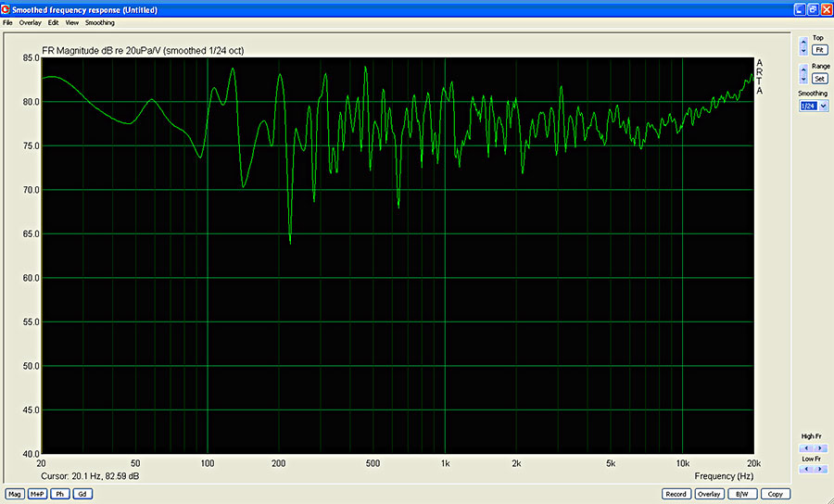Click the 75.0 dB axis label
The height and width of the screenshot is (504, 834).
31,145
